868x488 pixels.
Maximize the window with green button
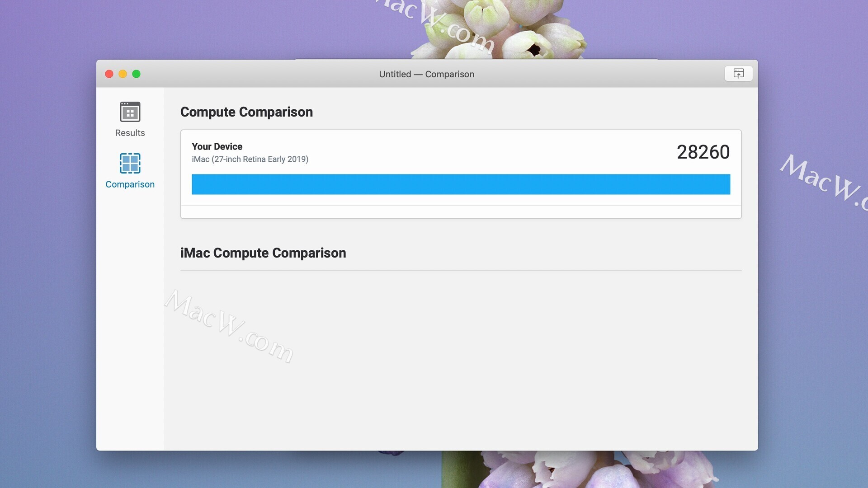coord(136,74)
